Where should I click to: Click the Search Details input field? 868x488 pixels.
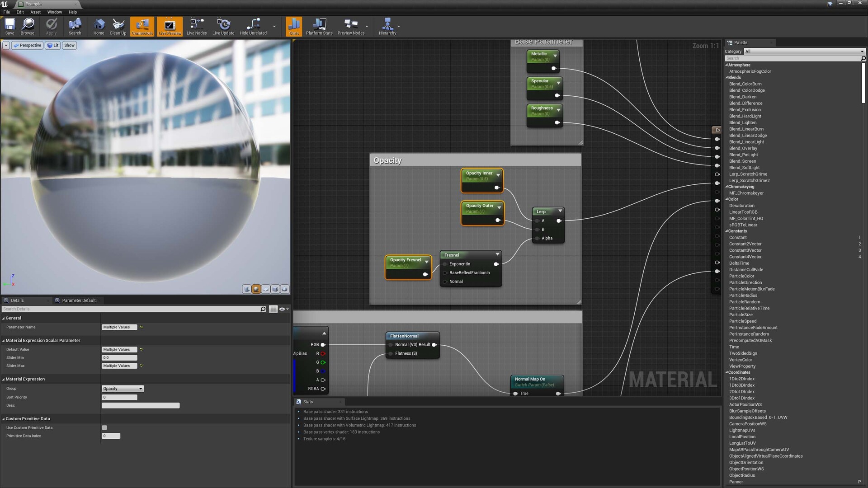point(131,309)
